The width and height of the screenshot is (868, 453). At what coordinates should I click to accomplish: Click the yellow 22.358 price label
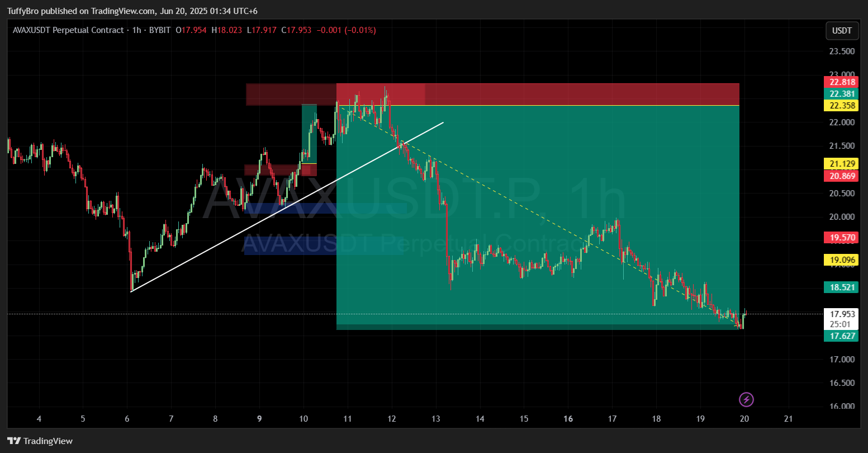pyautogui.click(x=842, y=105)
